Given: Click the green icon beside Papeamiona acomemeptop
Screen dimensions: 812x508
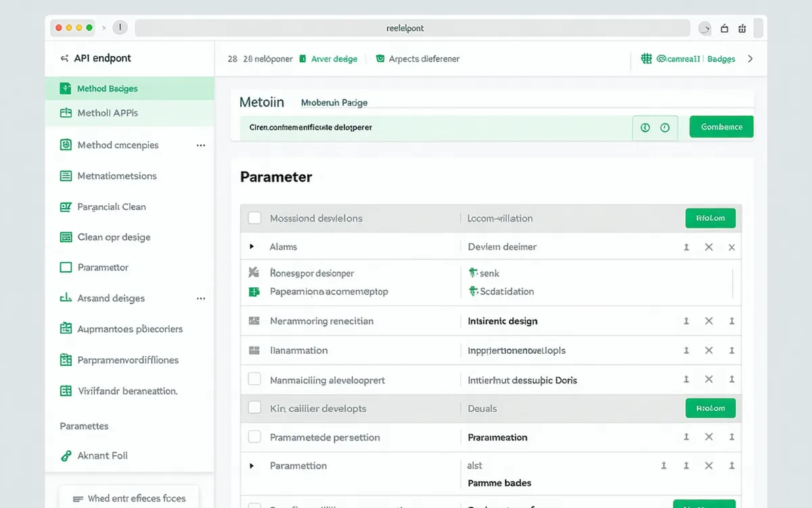Looking at the screenshot, I should [254, 292].
